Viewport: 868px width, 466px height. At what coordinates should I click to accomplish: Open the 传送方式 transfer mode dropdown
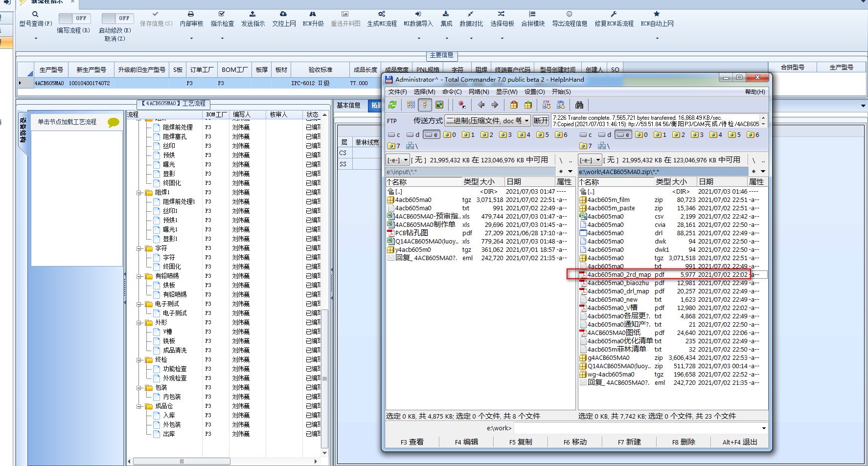tap(526, 121)
